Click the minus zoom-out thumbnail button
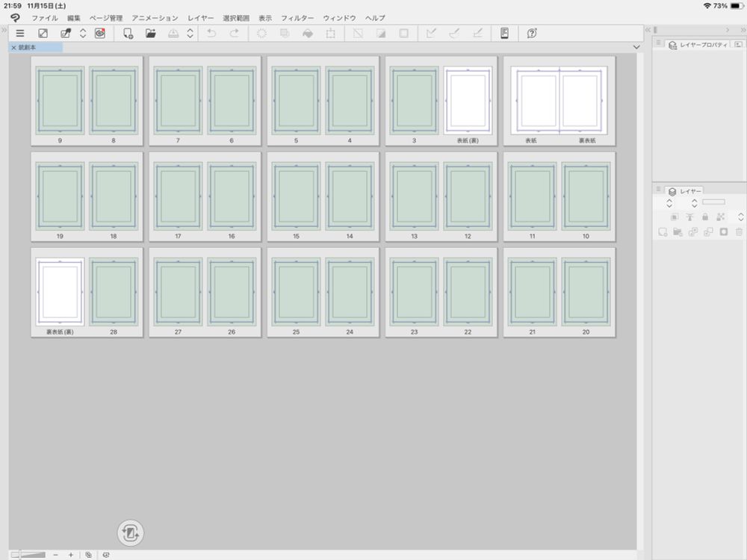 point(56,555)
